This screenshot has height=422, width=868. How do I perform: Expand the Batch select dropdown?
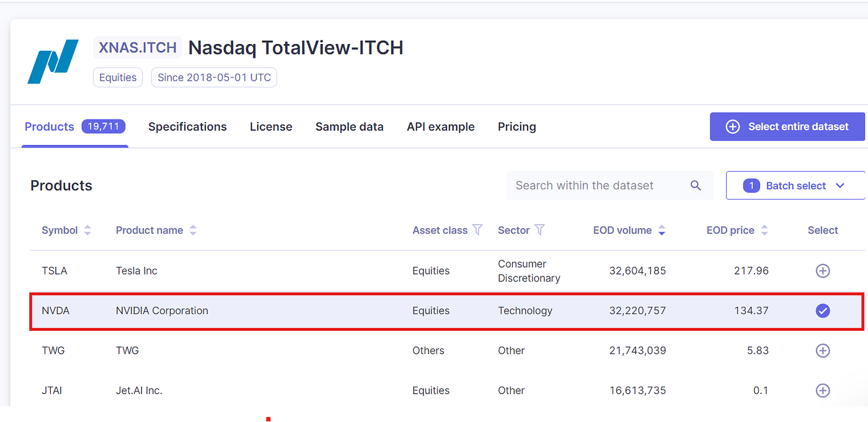coord(796,185)
